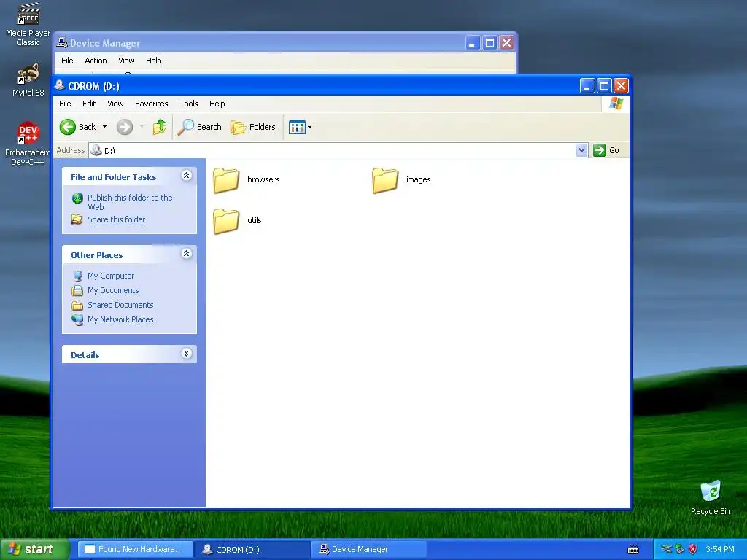Go to My Computer link

[111, 276]
